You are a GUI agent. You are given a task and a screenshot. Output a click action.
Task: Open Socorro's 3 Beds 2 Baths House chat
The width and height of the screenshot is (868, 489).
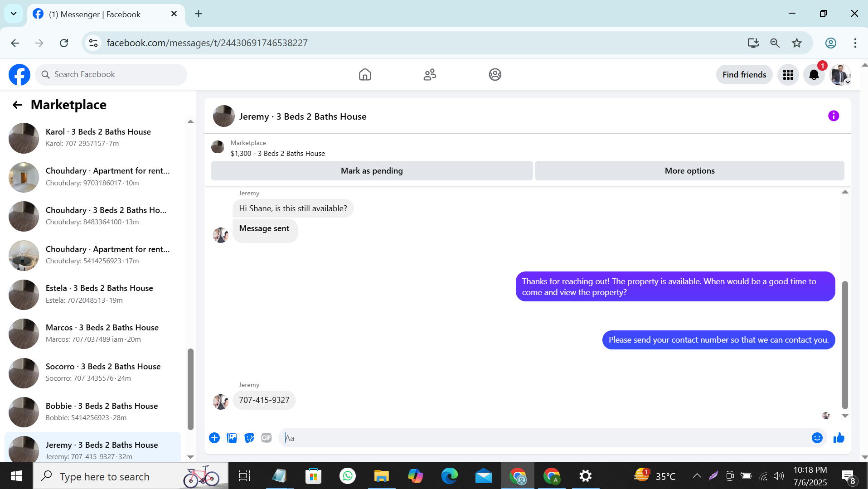[x=92, y=373]
